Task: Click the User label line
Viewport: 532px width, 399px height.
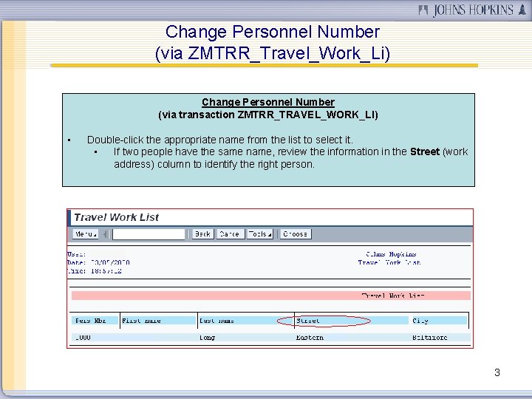Action: pos(76,254)
